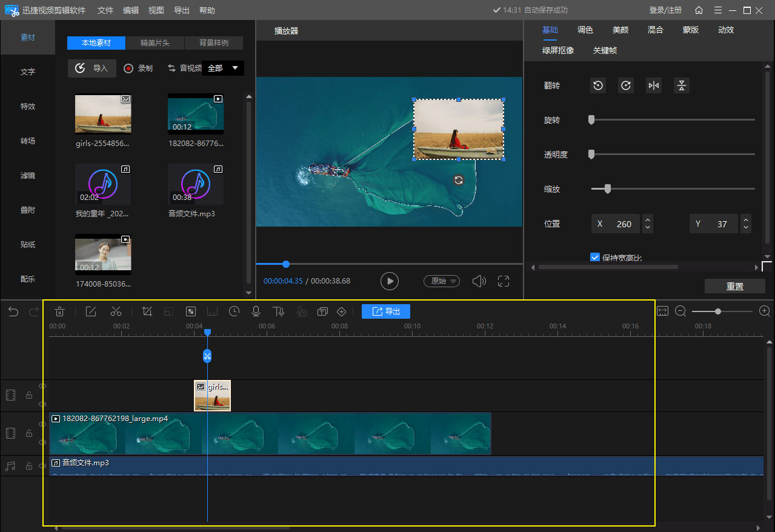Viewport: 775px width, 532px height.
Task: Open the 全部 media filter dropdown
Action: [x=222, y=68]
